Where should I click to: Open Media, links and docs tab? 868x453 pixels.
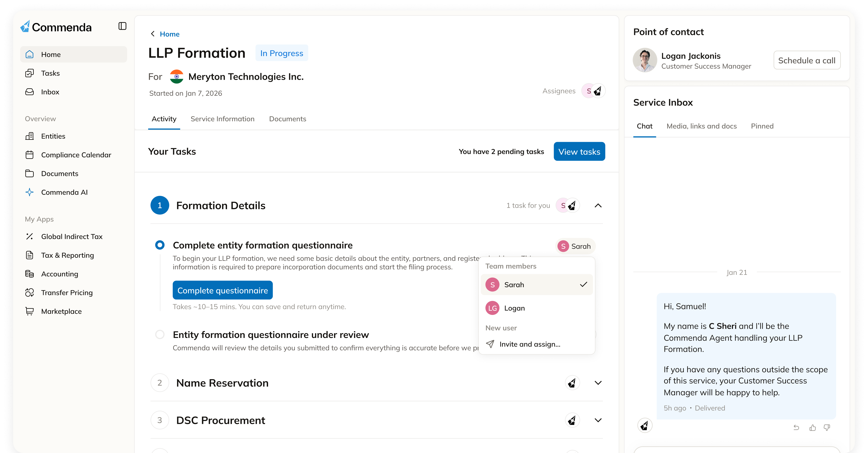702,126
